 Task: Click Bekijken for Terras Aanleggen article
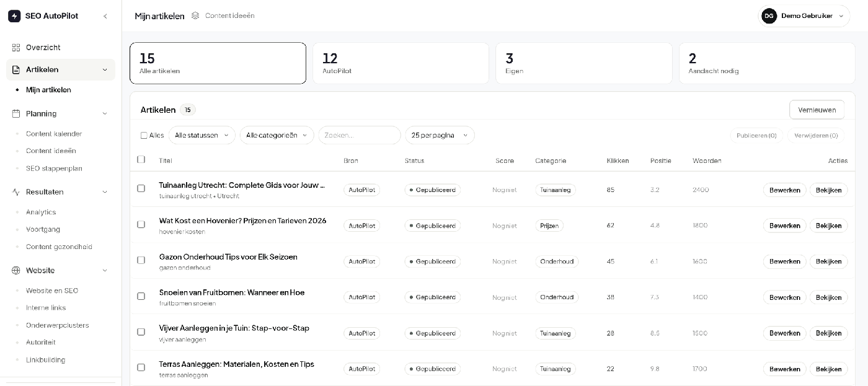(x=828, y=369)
